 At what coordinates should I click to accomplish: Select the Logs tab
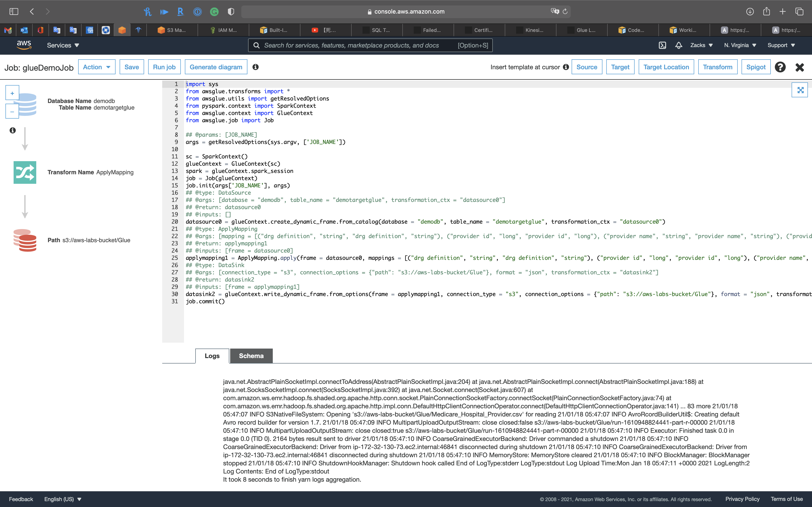[212, 356]
